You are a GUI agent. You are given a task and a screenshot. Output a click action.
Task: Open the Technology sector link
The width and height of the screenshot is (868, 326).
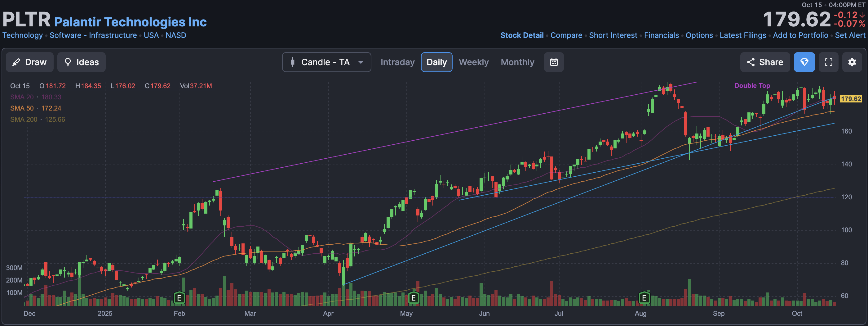click(x=23, y=35)
